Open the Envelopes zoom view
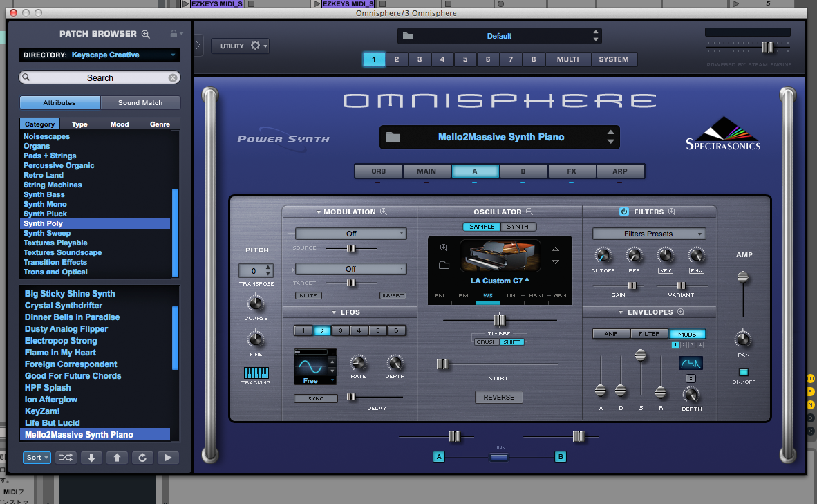817x504 pixels. (681, 312)
